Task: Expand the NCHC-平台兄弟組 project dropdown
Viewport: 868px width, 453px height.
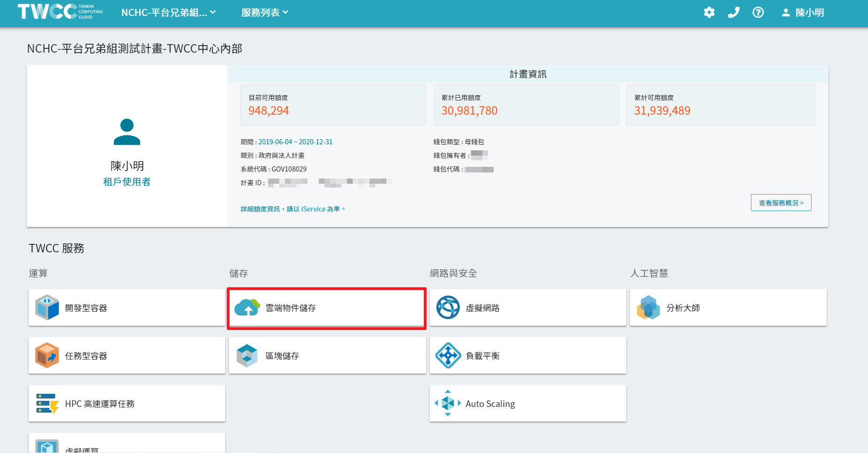Action: [x=168, y=13]
